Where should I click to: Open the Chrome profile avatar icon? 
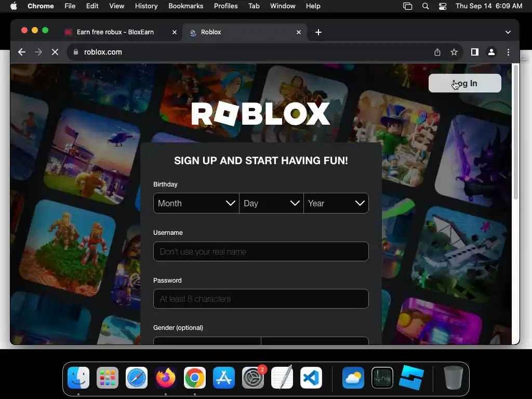[x=491, y=52]
